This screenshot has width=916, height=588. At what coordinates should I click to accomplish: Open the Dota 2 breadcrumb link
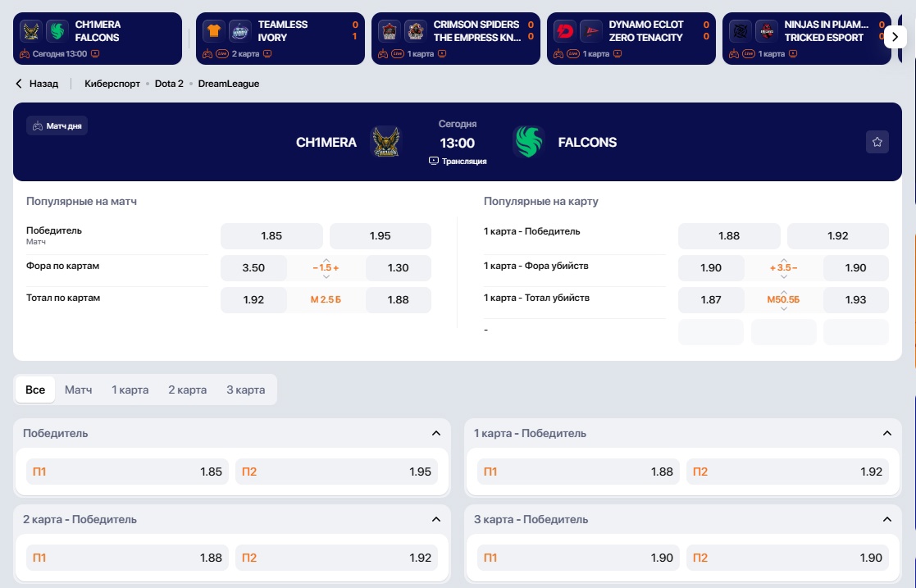(169, 84)
